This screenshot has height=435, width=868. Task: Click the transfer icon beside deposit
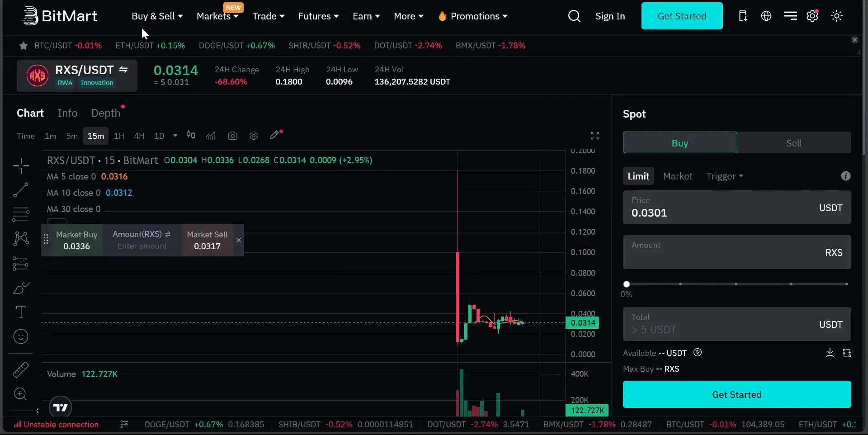[x=847, y=353]
